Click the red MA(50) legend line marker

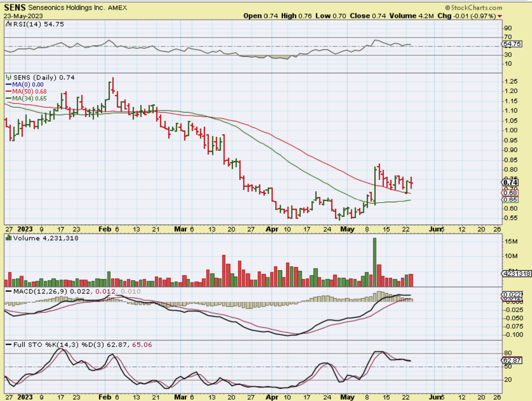[8, 91]
